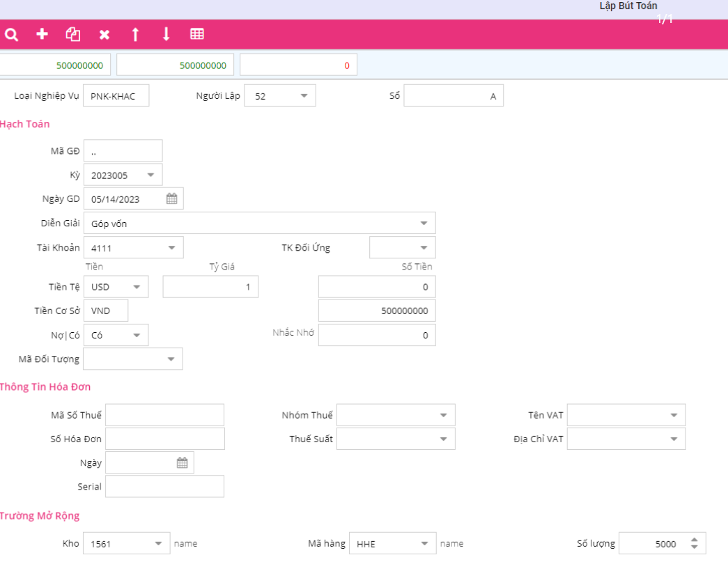
Task: Open the Mã hàng item dropdown
Action: click(x=424, y=543)
